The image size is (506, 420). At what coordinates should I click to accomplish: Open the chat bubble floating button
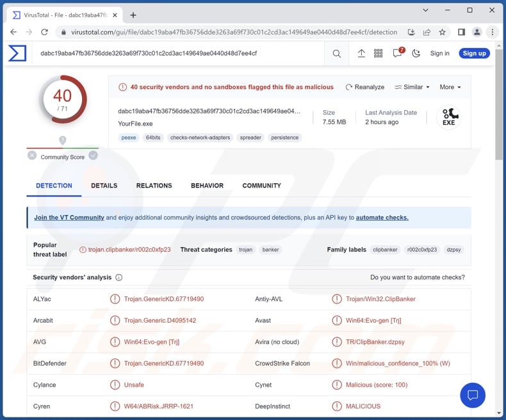(473, 395)
